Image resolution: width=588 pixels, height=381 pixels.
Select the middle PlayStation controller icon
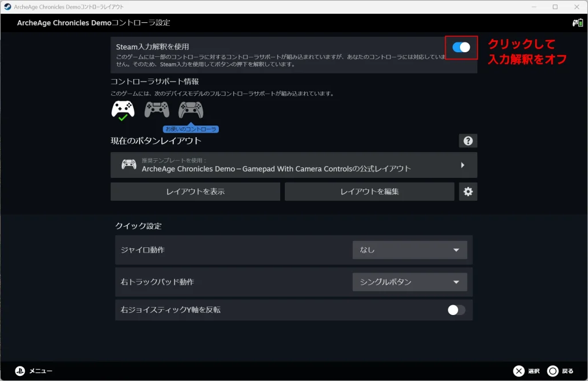tap(157, 110)
